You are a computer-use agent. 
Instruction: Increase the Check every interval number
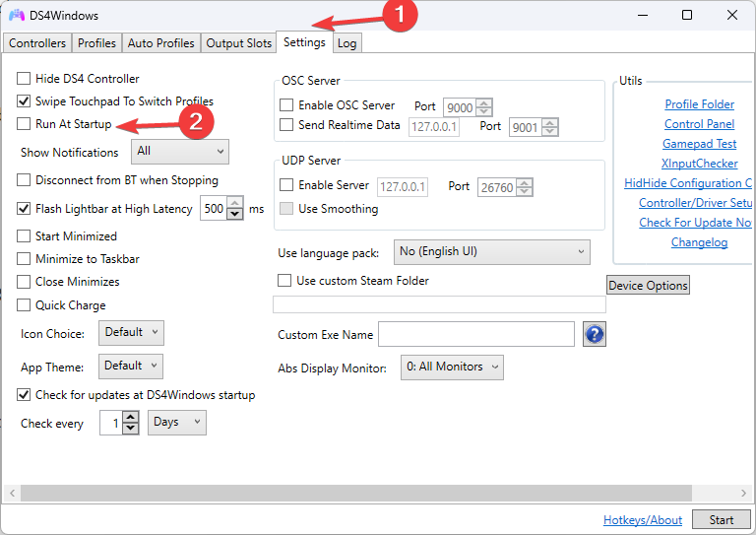pos(131,418)
